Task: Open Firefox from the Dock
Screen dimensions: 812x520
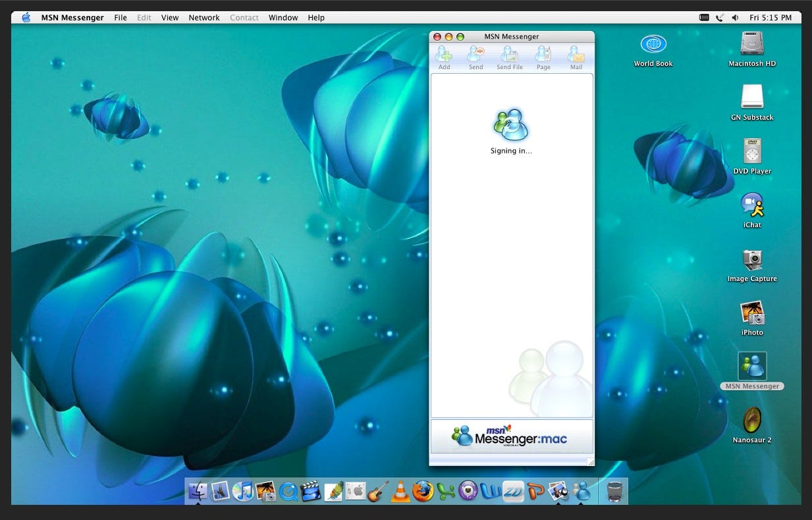Action: pyautogui.click(x=423, y=491)
